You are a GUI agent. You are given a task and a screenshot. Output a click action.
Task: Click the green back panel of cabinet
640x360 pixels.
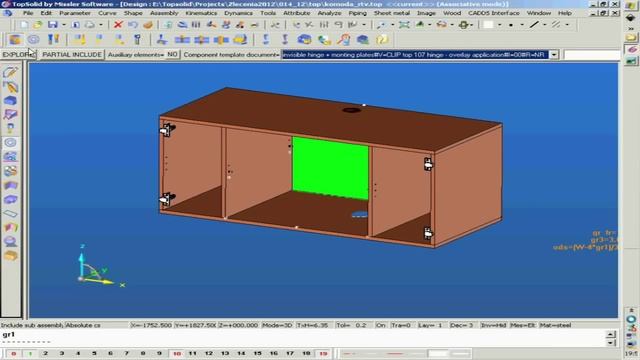click(x=330, y=168)
